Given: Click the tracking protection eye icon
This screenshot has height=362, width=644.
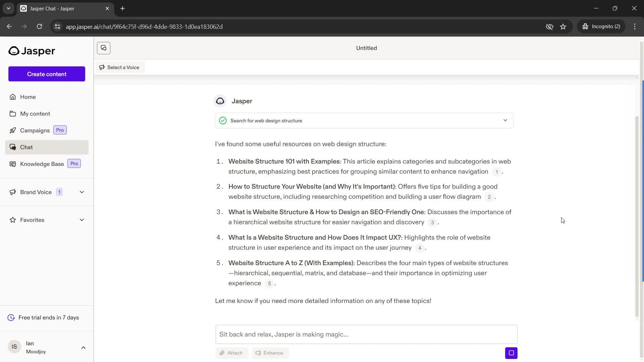Looking at the screenshot, I should point(549,26).
